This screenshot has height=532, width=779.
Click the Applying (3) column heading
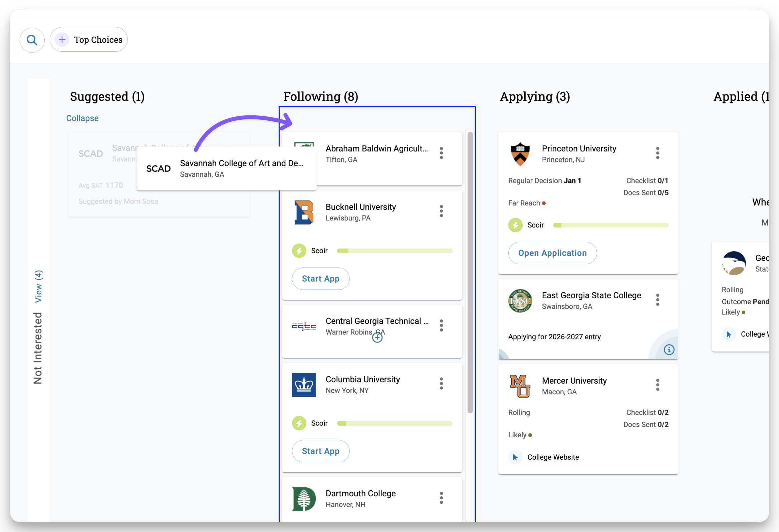tap(535, 96)
